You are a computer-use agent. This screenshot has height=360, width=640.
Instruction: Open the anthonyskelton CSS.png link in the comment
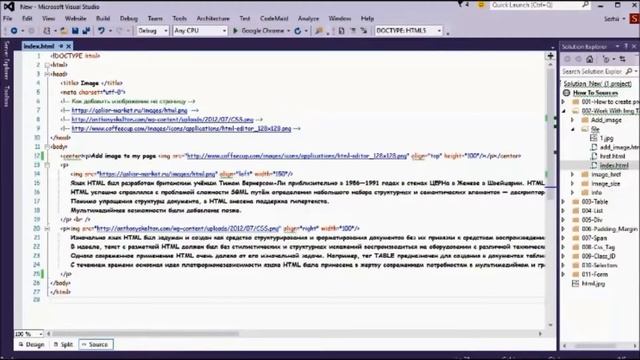click(162, 119)
